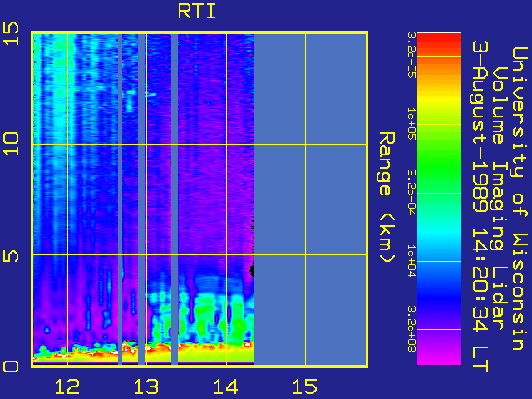Click the black data dropout blob near 14:20
Viewport: 532px width, 399px height.
pyautogui.click(x=251, y=270)
